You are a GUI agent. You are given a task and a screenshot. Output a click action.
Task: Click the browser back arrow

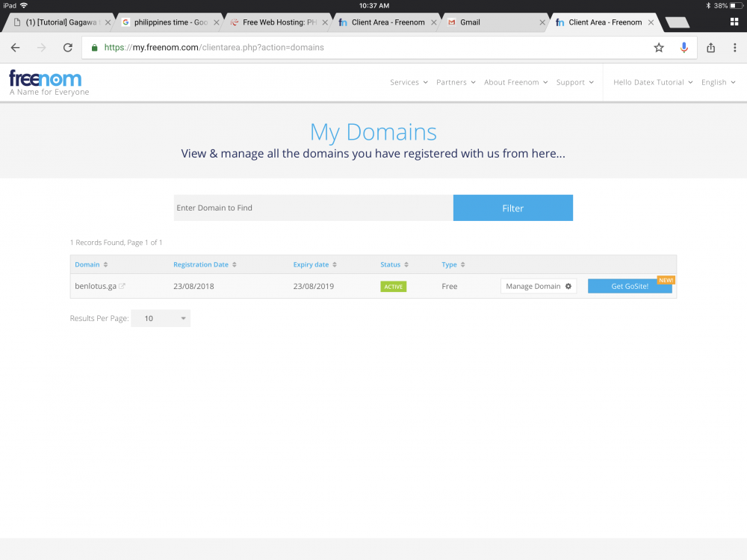pos(16,48)
